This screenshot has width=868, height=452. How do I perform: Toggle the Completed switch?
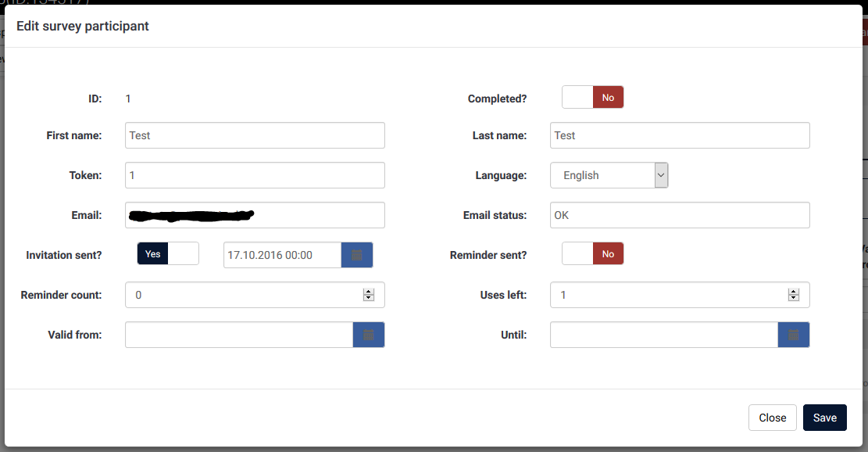pyautogui.click(x=592, y=98)
